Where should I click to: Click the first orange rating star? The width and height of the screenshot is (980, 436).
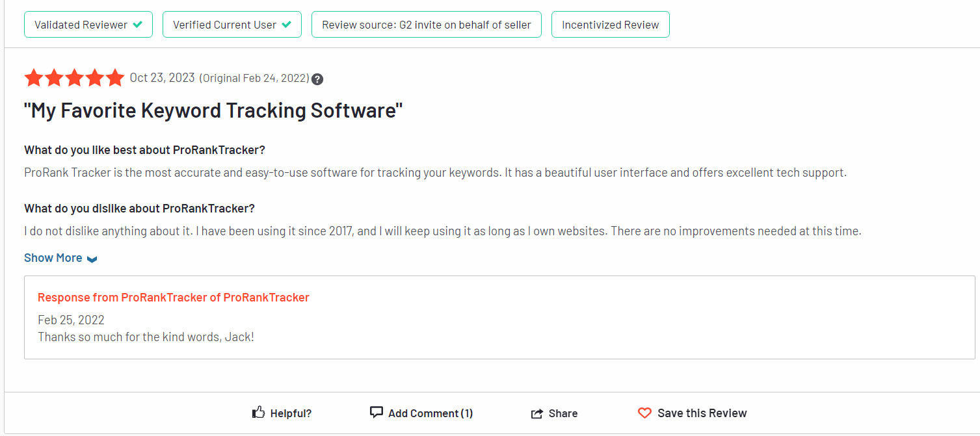tap(34, 78)
